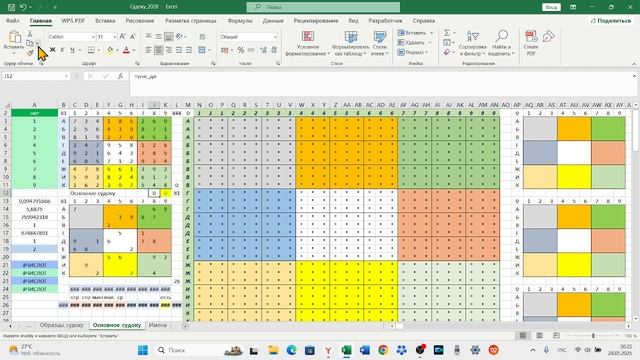Click into the formula bar
The image size is (640, 360).
(x=380, y=84)
